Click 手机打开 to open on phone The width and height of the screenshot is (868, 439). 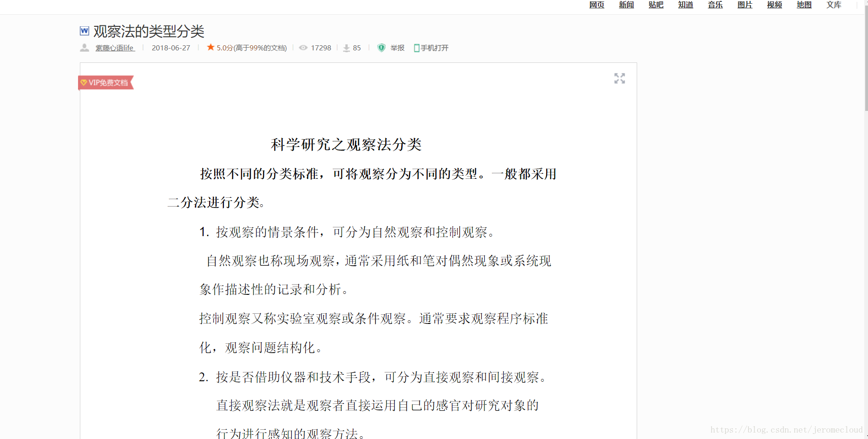434,48
